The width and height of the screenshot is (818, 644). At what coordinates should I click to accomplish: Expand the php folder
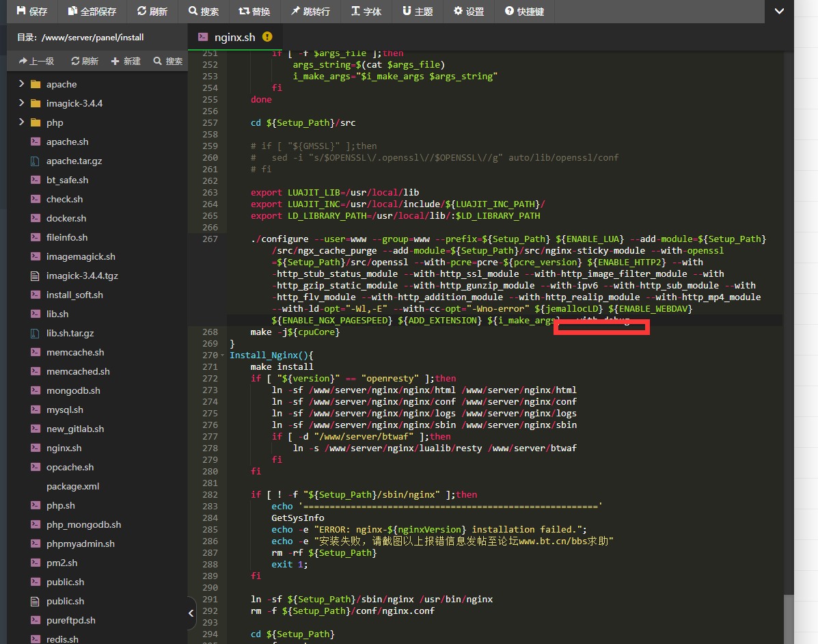(x=21, y=122)
